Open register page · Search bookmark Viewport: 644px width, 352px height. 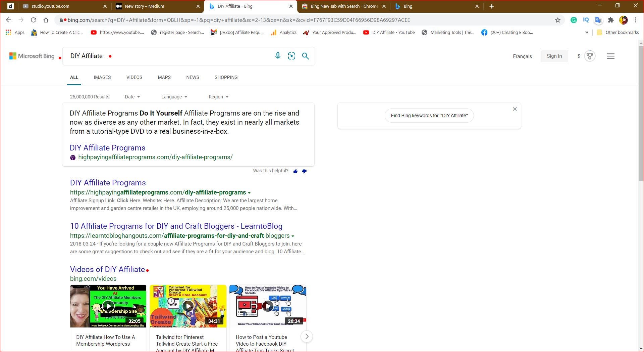(x=177, y=32)
